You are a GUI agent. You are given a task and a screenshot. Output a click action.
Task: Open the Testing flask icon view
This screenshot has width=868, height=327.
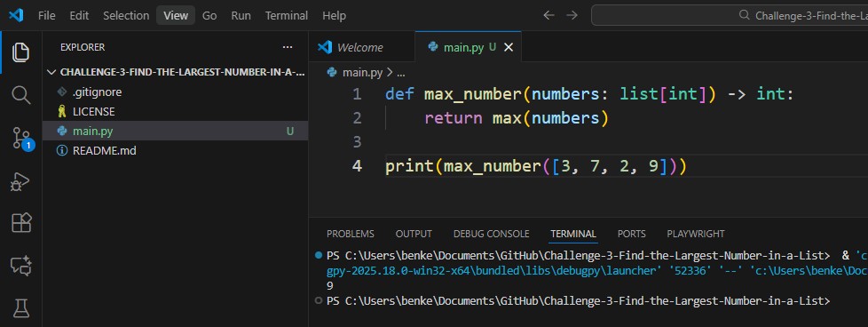pyautogui.click(x=21, y=308)
